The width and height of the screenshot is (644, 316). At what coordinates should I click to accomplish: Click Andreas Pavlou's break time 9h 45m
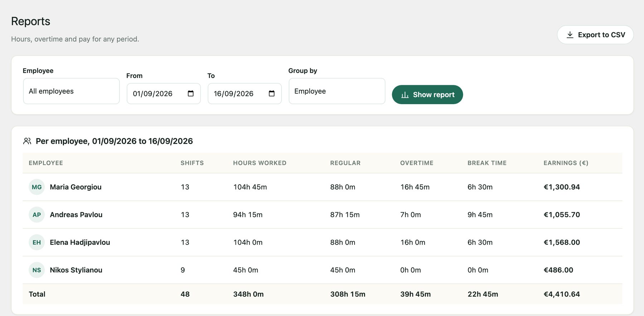point(480,215)
